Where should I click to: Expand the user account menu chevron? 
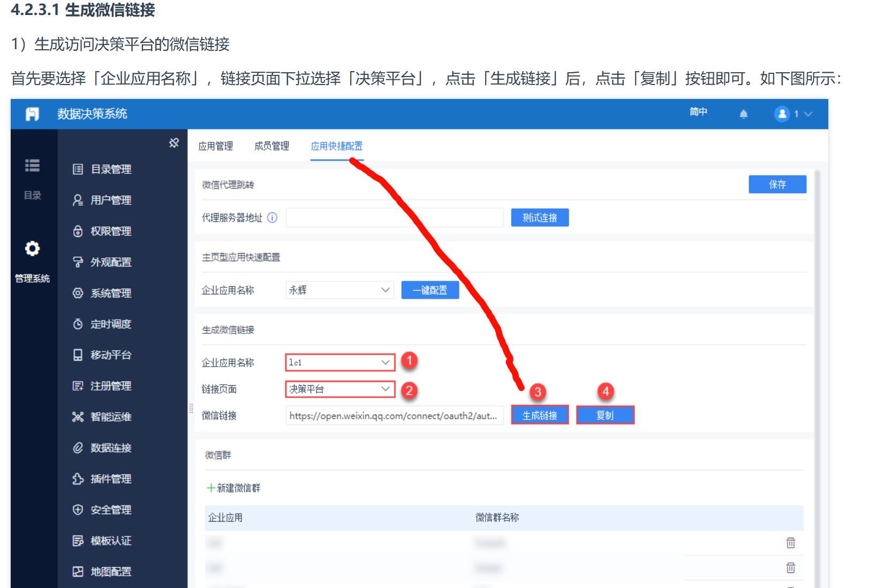808,114
